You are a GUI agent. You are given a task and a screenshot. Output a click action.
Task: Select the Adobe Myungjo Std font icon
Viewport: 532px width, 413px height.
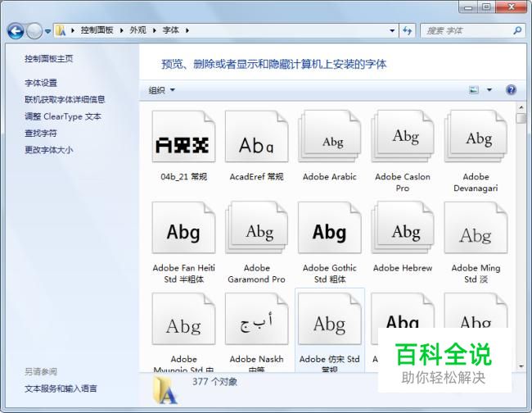pos(183,319)
